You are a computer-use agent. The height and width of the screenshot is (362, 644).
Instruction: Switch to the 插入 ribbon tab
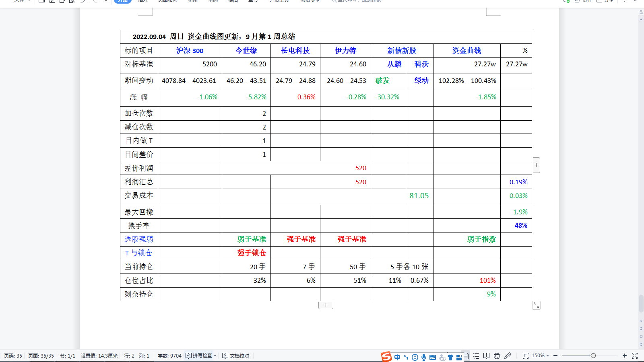[x=143, y=2]
